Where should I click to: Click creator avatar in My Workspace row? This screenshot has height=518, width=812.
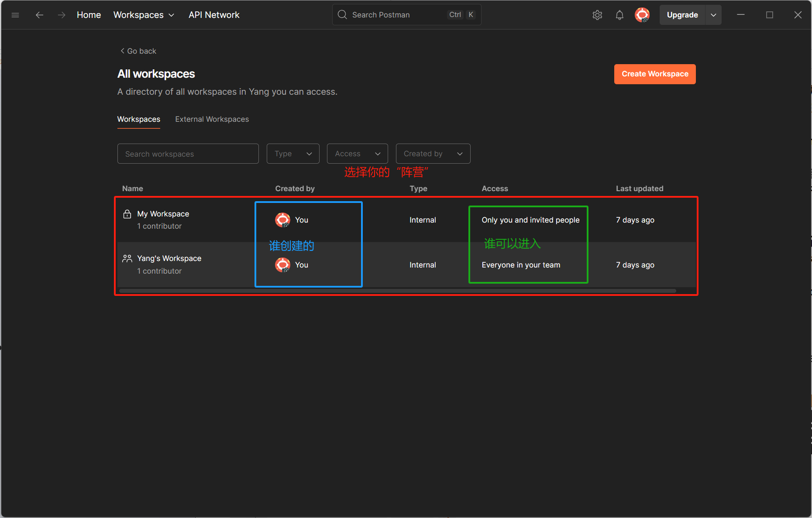[283, 220]
